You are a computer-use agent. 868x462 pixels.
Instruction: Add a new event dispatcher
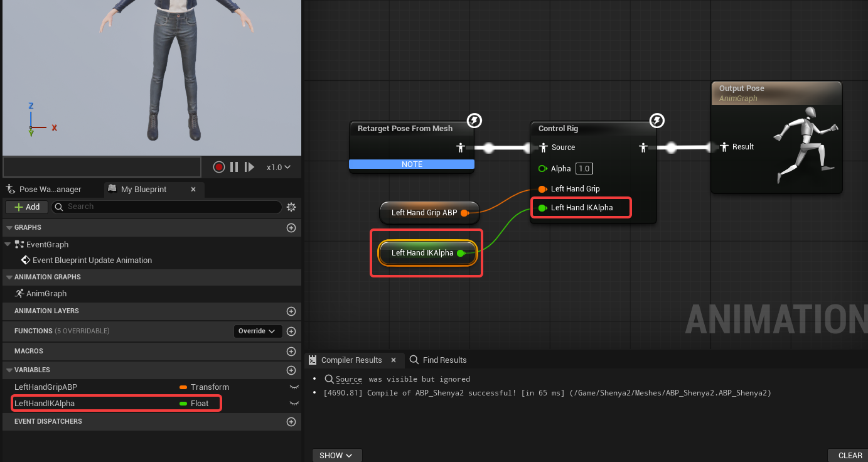pyautogui.click(x=291, y=421)
